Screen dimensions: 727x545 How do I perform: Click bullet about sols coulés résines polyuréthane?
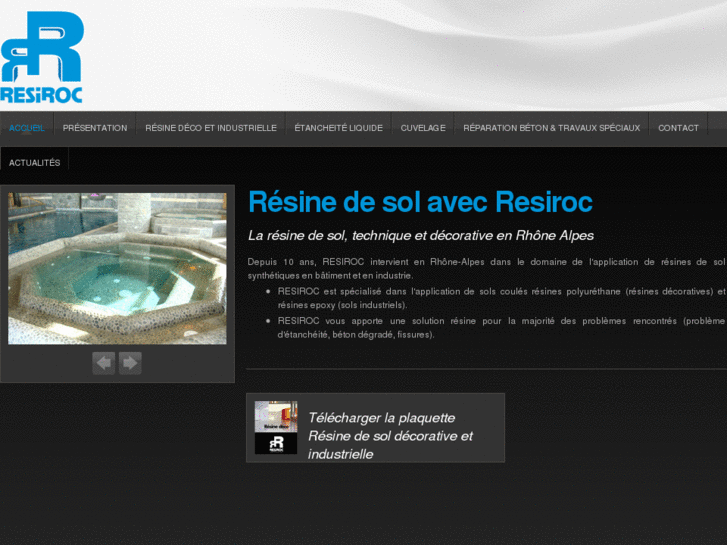pyautogui.click(x=501, y=298)
